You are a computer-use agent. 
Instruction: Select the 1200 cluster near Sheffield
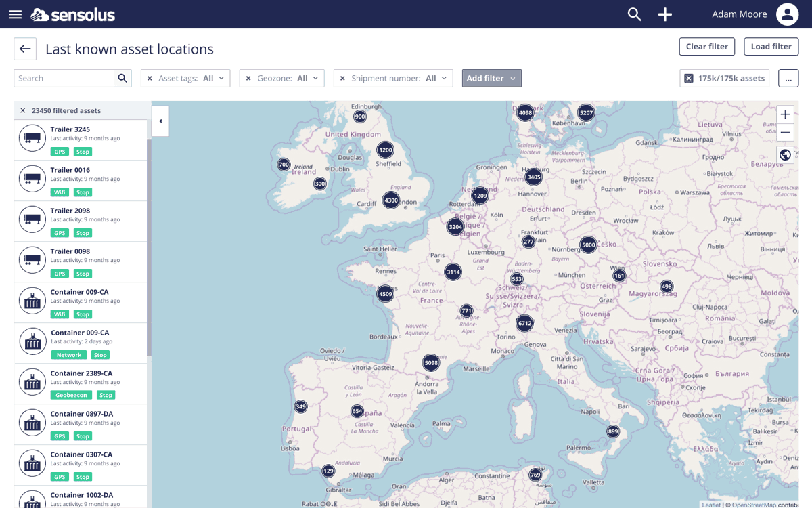click(385, 150)
